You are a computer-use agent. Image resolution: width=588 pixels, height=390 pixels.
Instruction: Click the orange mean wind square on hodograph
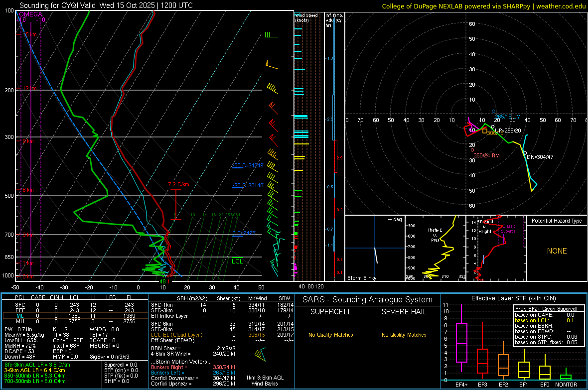point(484,131)
